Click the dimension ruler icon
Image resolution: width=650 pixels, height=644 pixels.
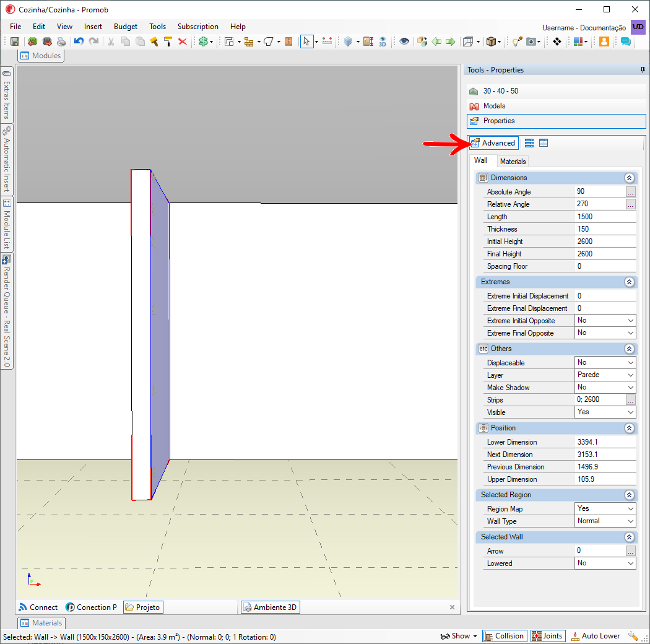point(327,41)
